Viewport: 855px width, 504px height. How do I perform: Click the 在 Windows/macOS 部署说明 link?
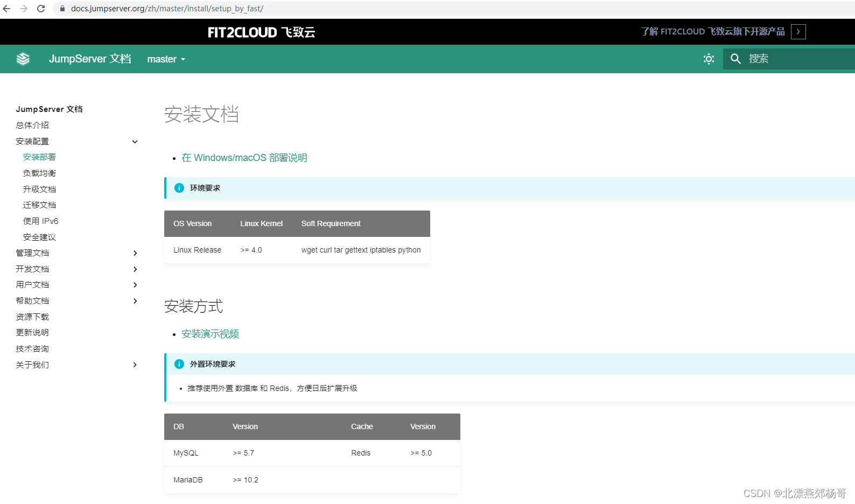244,158
